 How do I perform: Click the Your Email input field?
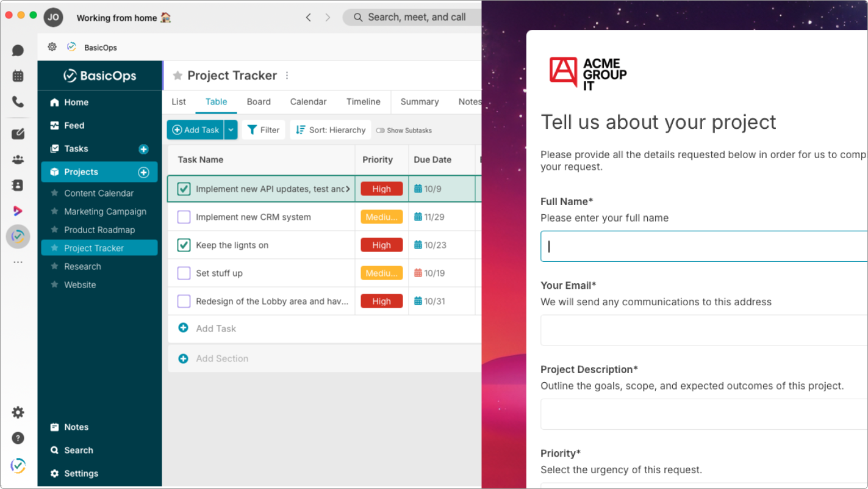coord(704,330)
